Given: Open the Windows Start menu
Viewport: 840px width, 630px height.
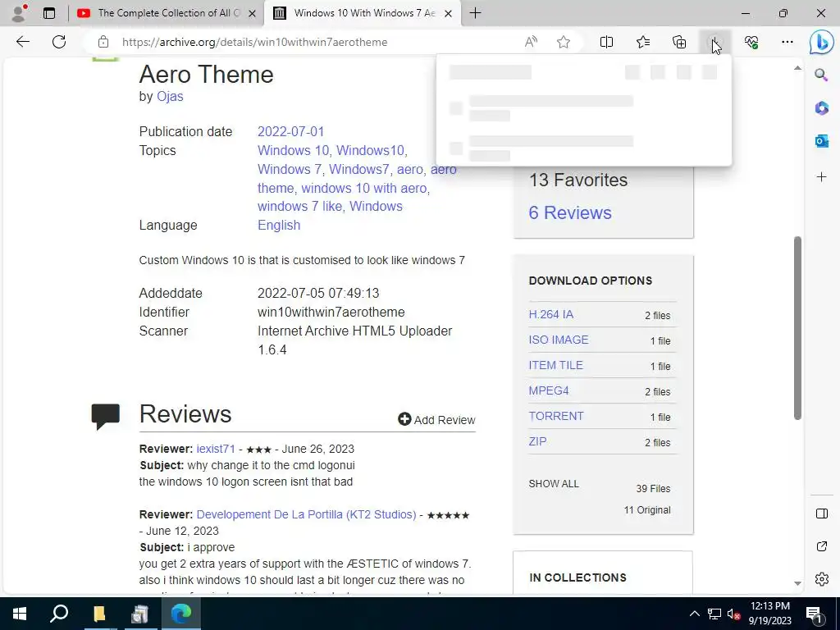Looking at the screenshot, I should [x=20, y=614].
